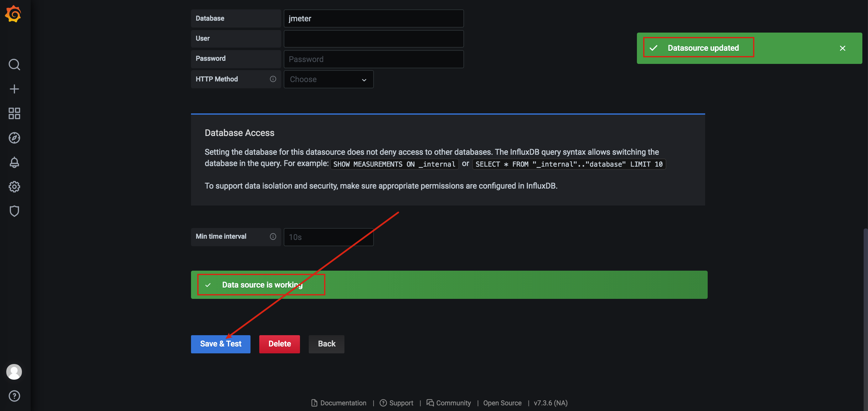The height and width of the screenshot is (411, 868).
Task: Open the help question mark icon
Action: (14, 396)
